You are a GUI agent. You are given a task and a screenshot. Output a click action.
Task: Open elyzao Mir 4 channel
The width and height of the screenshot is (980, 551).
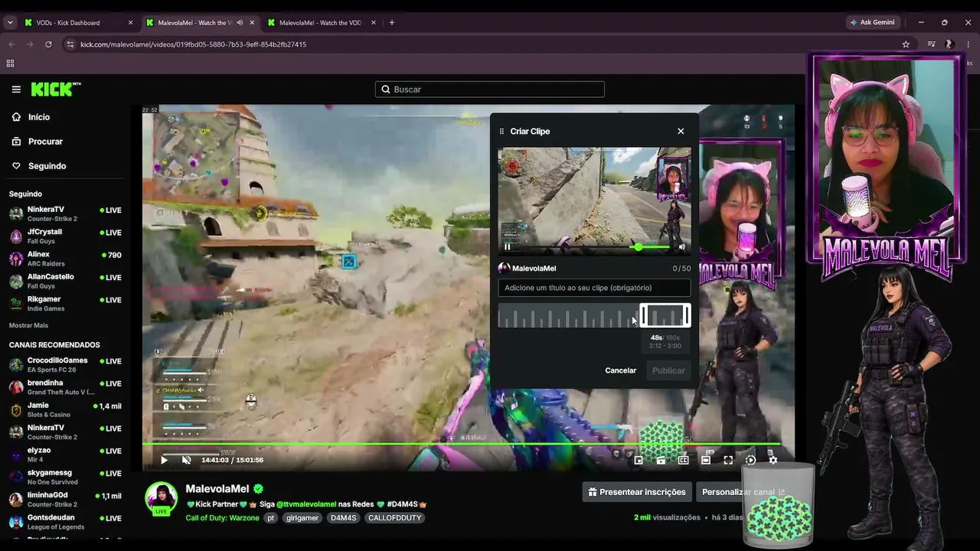pyautogui.click(x=65, y=455)
